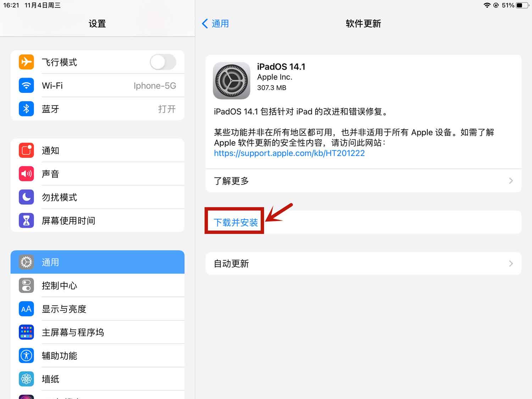Select 通用 in the settings sidebar

coord(98,262)
